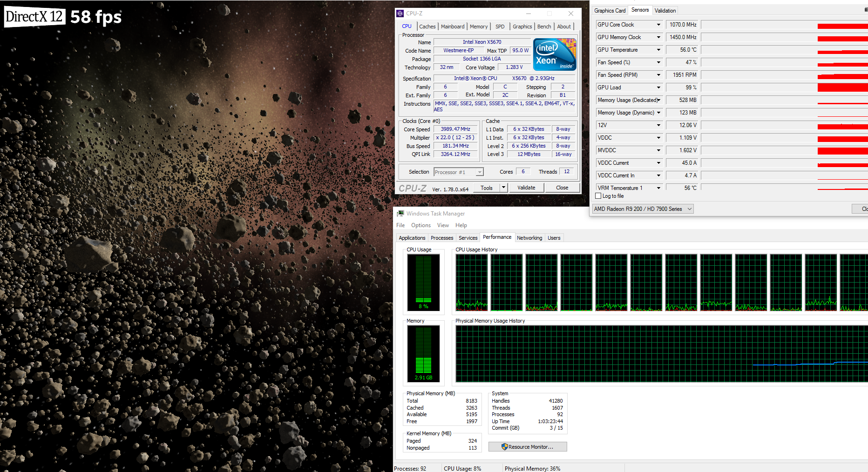868x472 pixels.
Task: Select the Sensors tab in GPU-Z
Action: coord(640,10)
